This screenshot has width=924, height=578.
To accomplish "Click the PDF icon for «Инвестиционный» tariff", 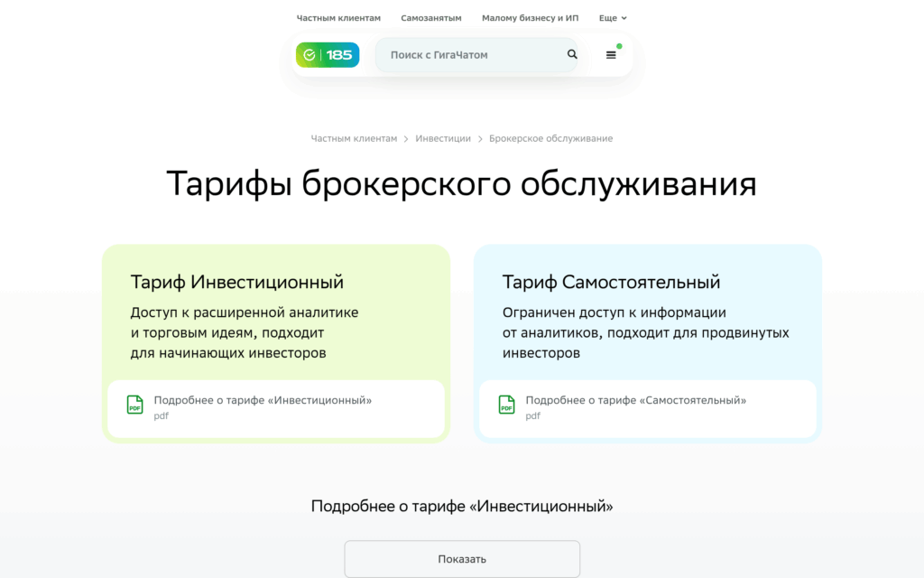I will (x=135, y=405).
